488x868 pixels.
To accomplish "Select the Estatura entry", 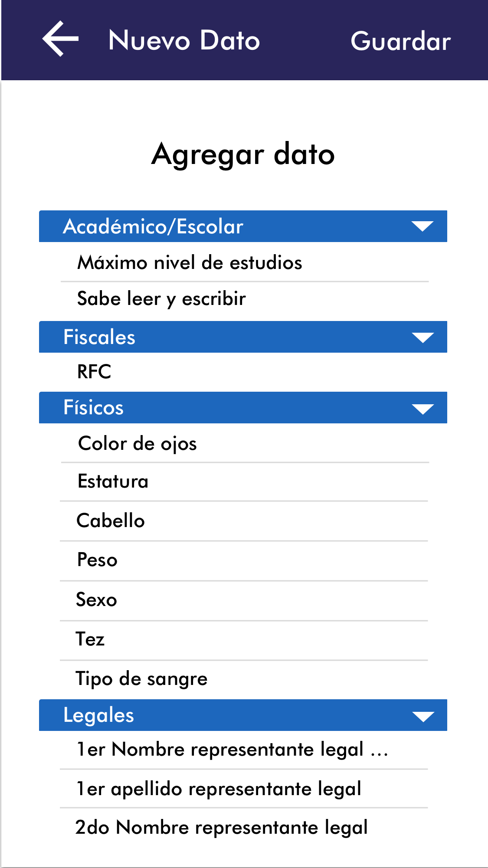I will point(113,481).
